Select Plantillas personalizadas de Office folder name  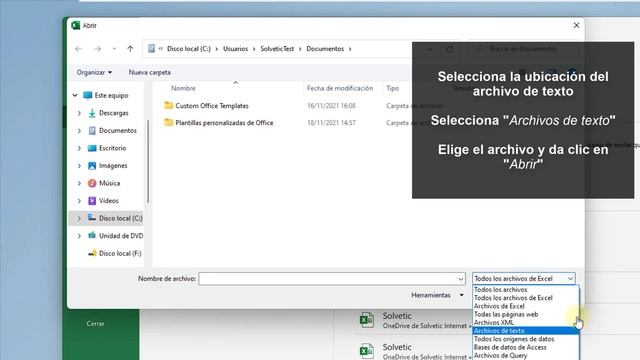(224, 123)
